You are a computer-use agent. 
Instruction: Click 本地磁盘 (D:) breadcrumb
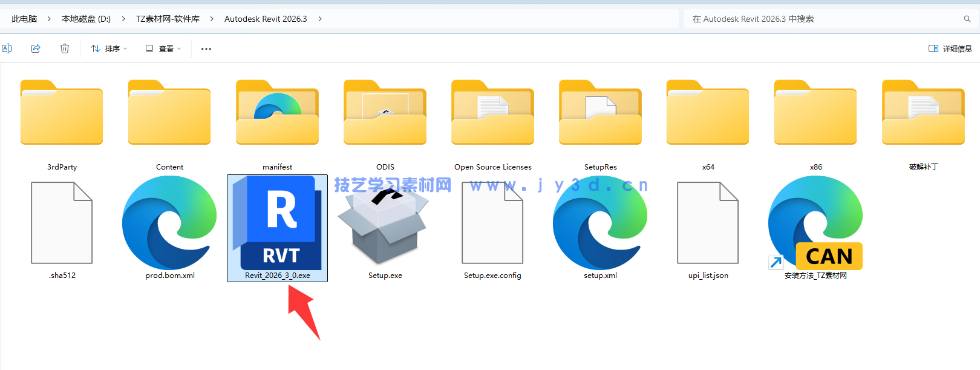pos(86,19)
